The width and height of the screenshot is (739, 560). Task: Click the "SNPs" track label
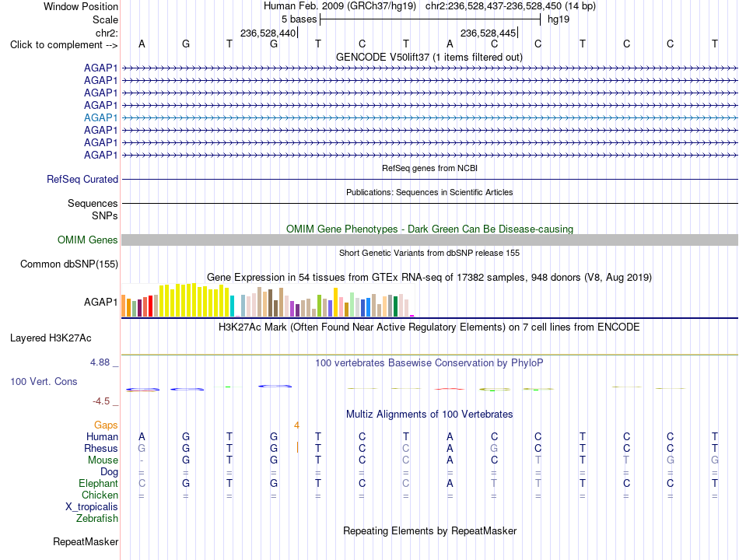pos(105,215)
